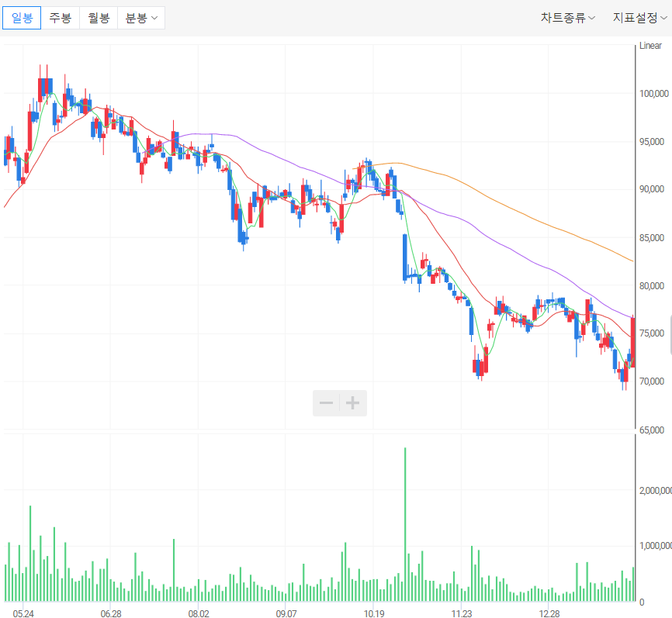Viewport: 672px width, 618px height.
Task: Switch to the 주봉 weekly chart tab
Action: 60,18
